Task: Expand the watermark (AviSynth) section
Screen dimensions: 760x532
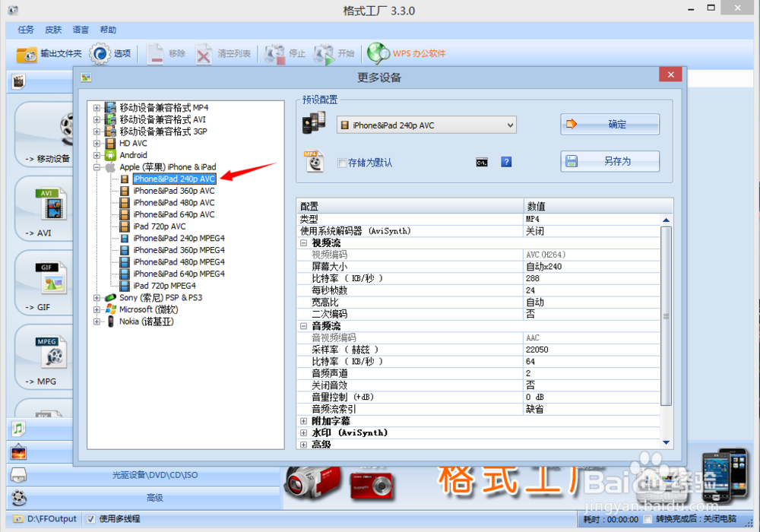Action: [303, 432]
